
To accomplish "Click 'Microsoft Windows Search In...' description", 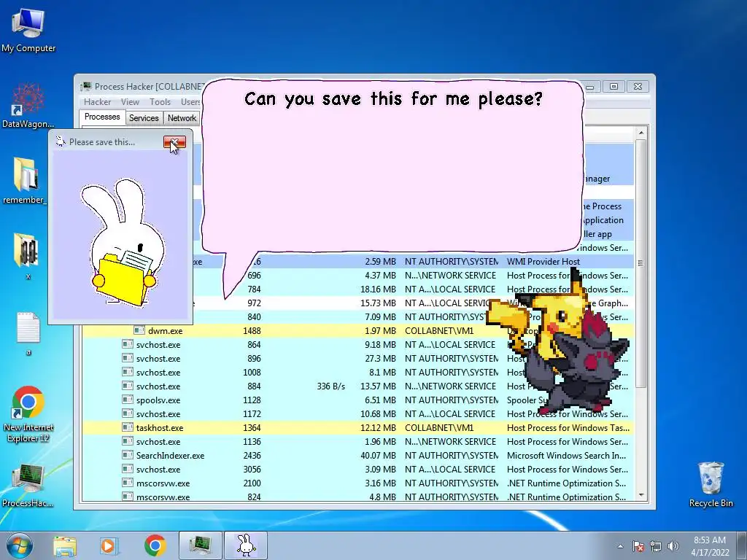I will point(566,456).
